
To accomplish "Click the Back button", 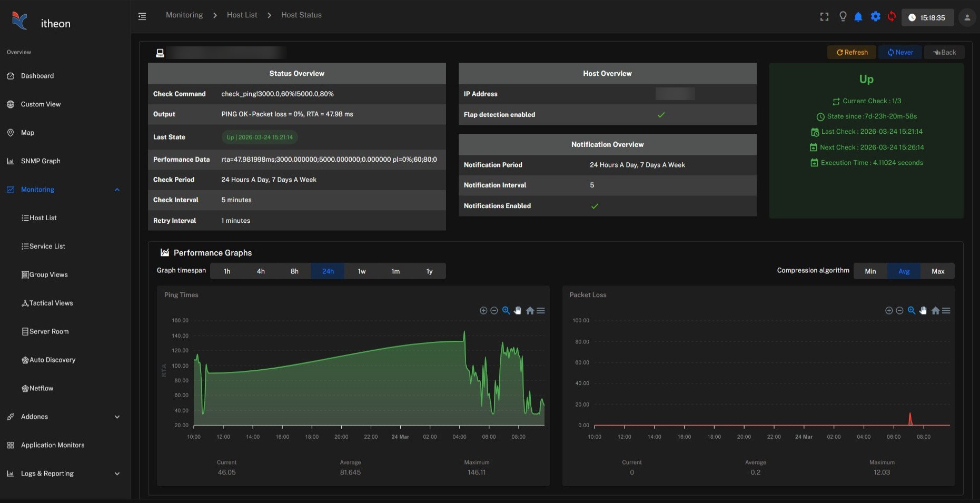I will coord(944,52).
